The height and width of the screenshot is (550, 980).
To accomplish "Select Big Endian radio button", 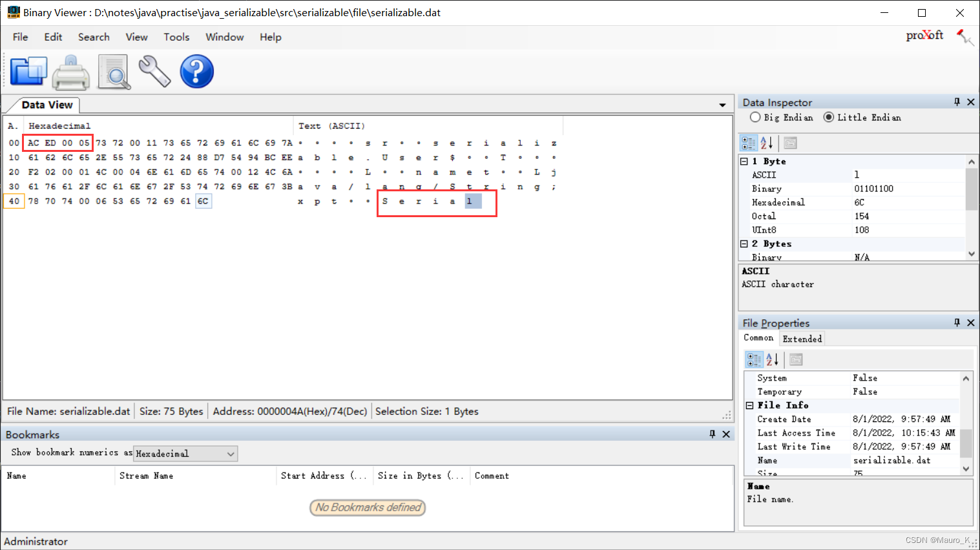I will pos(755,117).
